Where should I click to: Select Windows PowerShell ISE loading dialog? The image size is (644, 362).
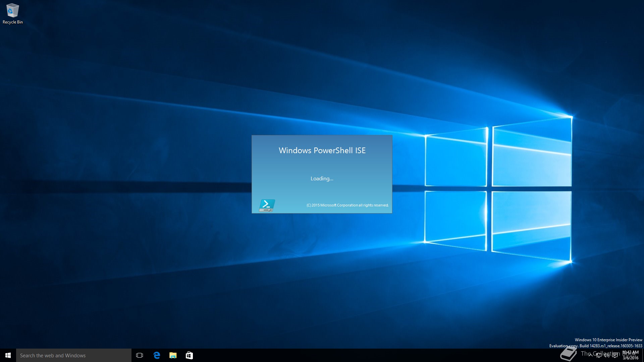[322, 174]
